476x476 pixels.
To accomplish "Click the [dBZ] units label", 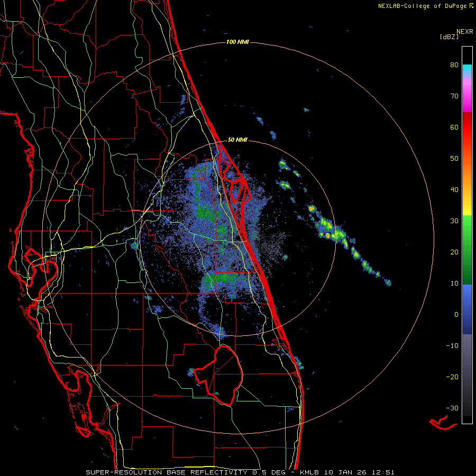I will pyautogui.click(x=449, y=36).
